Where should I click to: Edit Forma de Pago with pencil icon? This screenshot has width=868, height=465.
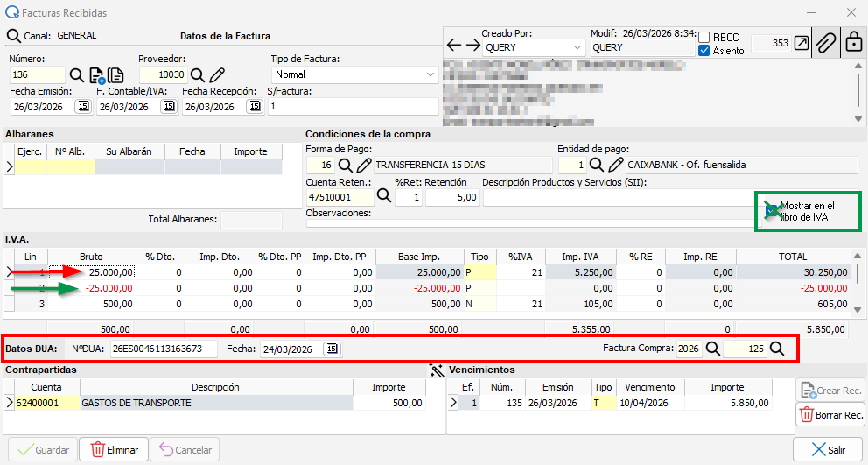click(x=364, y=165)
